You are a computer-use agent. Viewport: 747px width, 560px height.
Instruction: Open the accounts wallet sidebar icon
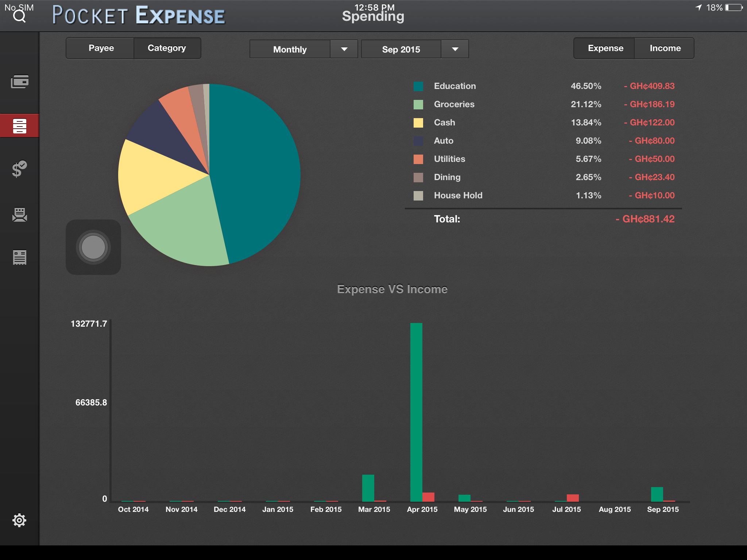pos(20,81)
